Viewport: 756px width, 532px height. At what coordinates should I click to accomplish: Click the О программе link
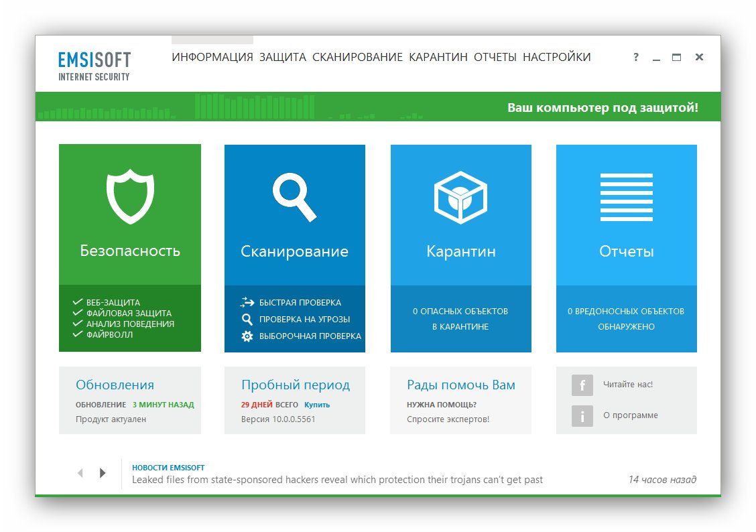click(x=630, y=415)
